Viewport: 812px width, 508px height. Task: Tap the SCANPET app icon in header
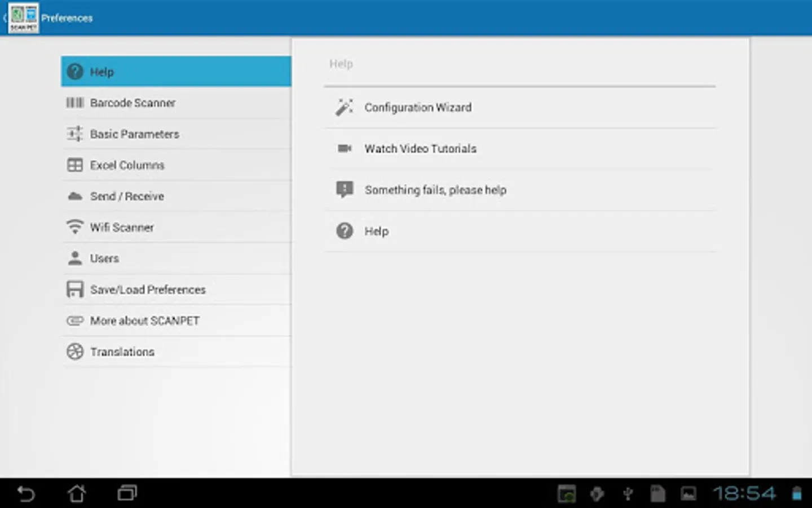[24, 18]
